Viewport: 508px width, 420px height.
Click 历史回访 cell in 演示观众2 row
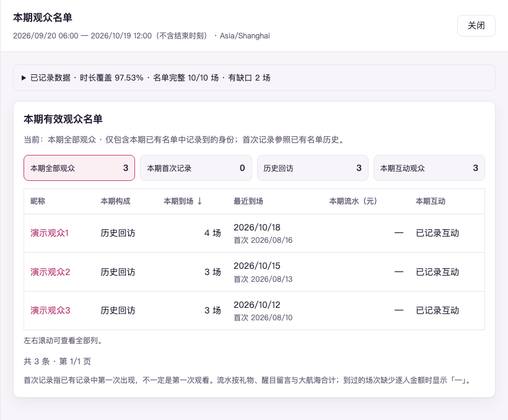pyautogui.click(x=118, y=272)
